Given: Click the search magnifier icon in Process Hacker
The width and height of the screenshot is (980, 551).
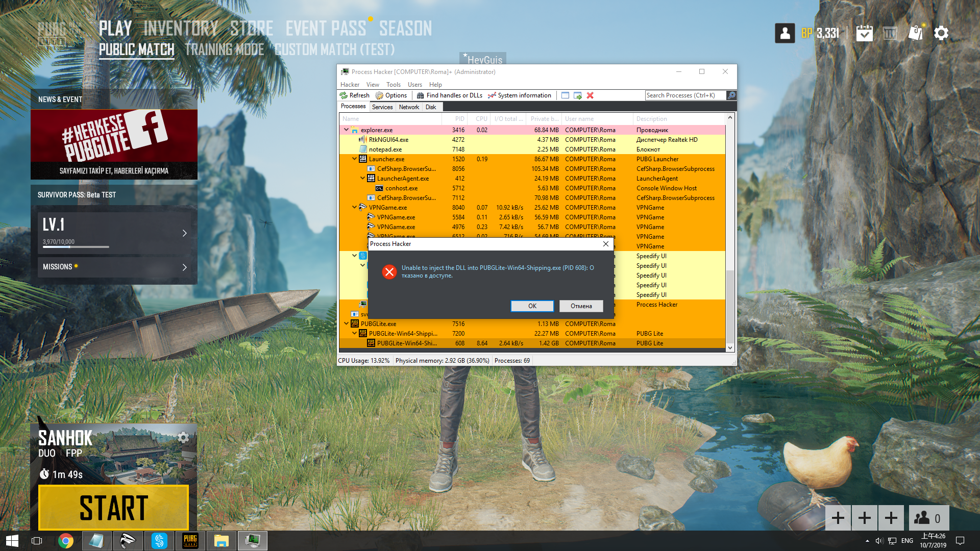Looking at the screenshot, I should coord(731,95).
